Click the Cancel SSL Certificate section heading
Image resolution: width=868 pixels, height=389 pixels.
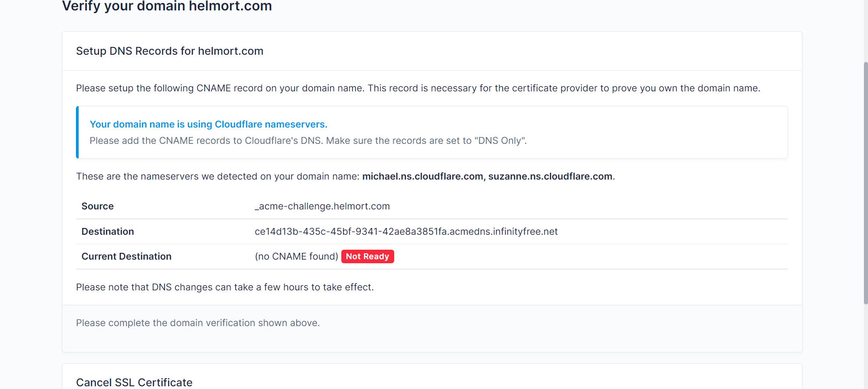click(x=134, y=382)
